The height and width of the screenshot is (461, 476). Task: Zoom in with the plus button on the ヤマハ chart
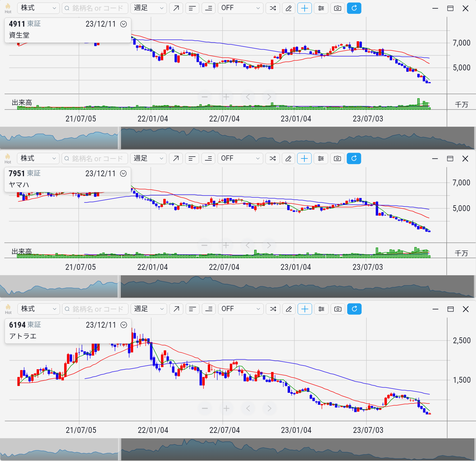(226, 245)
